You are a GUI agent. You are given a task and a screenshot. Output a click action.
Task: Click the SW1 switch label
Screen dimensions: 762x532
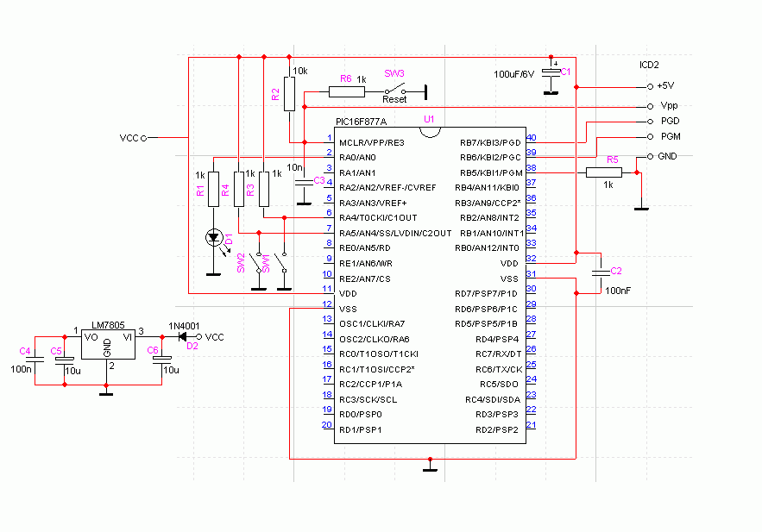pyautogui.click(x=266, y=264)
